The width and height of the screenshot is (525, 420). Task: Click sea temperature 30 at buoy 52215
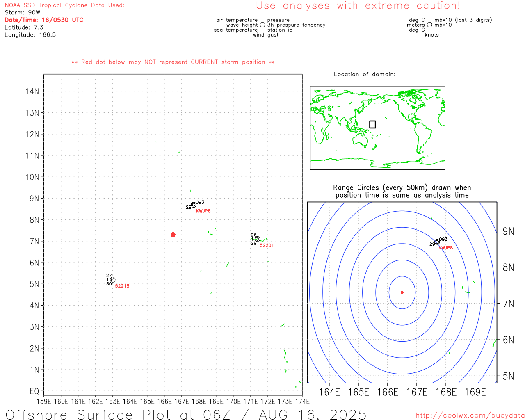[x=109, y=284]
